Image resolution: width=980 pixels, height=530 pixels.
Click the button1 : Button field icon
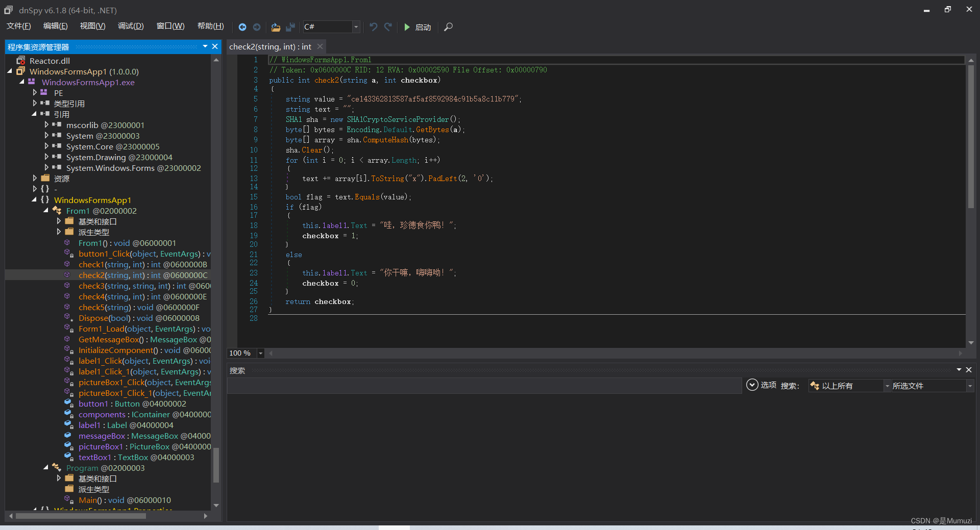pyautogui.click(x=68, y=403)
